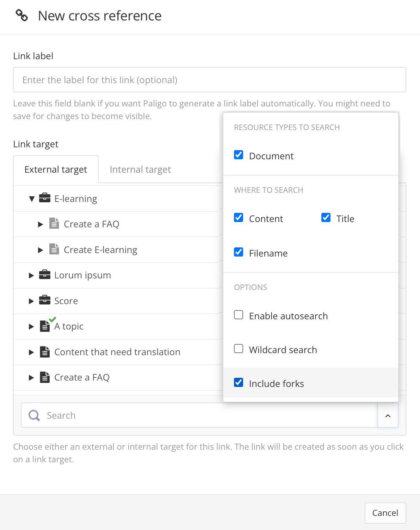Uncheck the Document resource type checkbox
This screenshot has height=530, width=420.
coord(239,155)
